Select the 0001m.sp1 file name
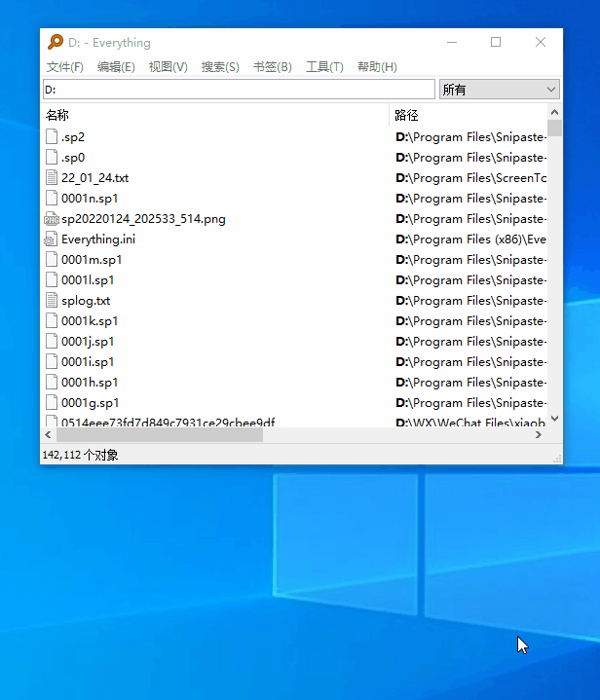 (92, 260)
